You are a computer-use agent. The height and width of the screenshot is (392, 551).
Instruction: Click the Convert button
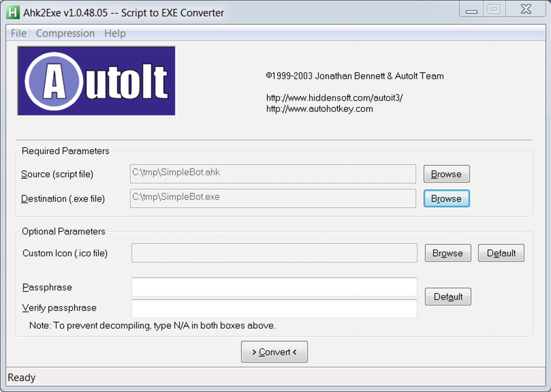click(274, 352)
